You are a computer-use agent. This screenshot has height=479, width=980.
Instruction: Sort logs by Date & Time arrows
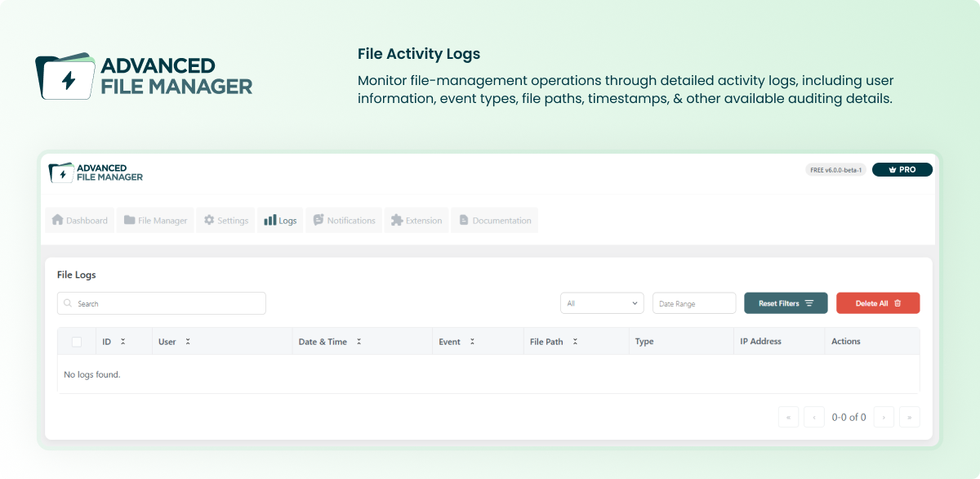(359, 342)
